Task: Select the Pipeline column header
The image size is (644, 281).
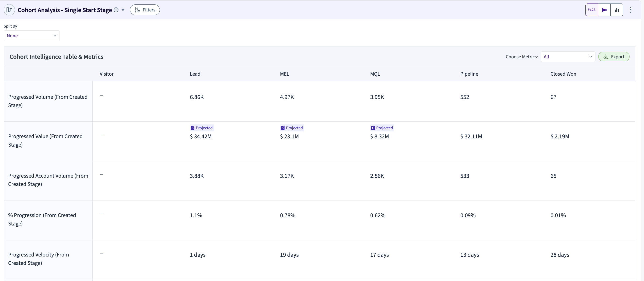Action: point(469,74)
